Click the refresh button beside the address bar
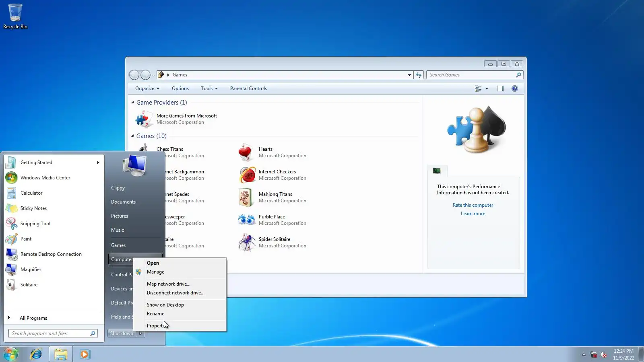Screen dimensions: 644x362 (419, 75)
